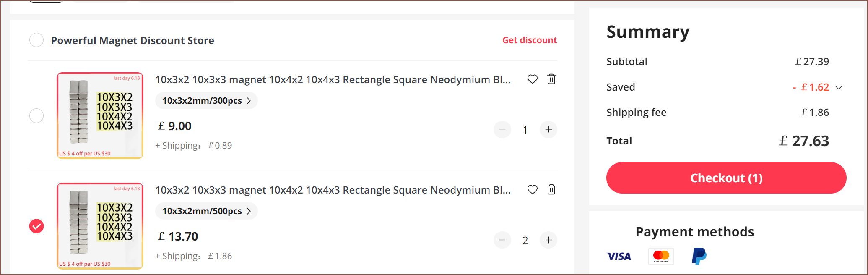Add 300pcs magnet item to wishlist
Screen dimensions: 868x275
point(532,79)
